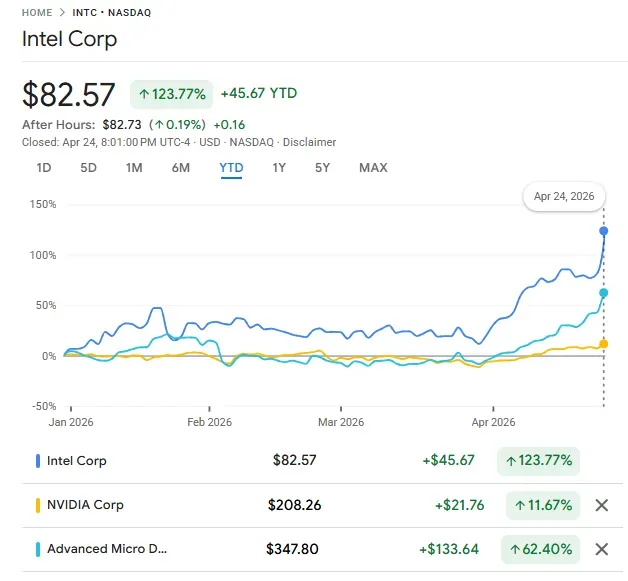Click the Advanced Micro D... teal legend swatch
Screen dimensions: 628x581
(38, 549)
